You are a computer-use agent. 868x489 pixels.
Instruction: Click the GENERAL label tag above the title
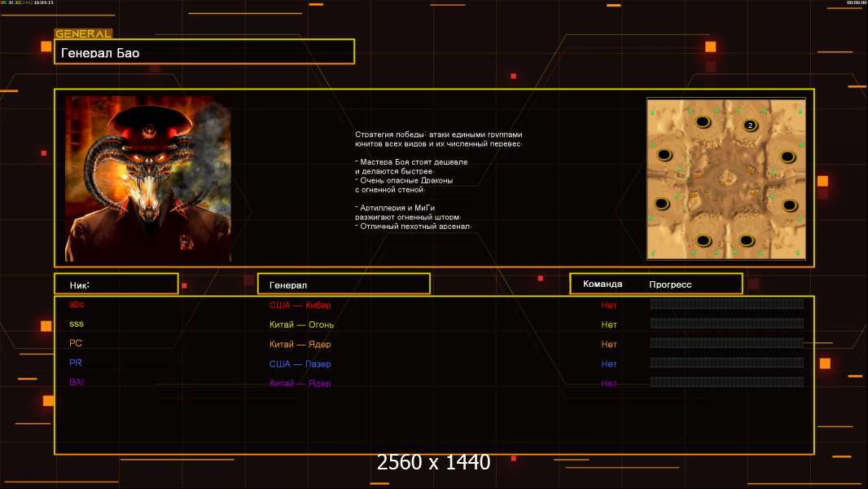[83, 34]
